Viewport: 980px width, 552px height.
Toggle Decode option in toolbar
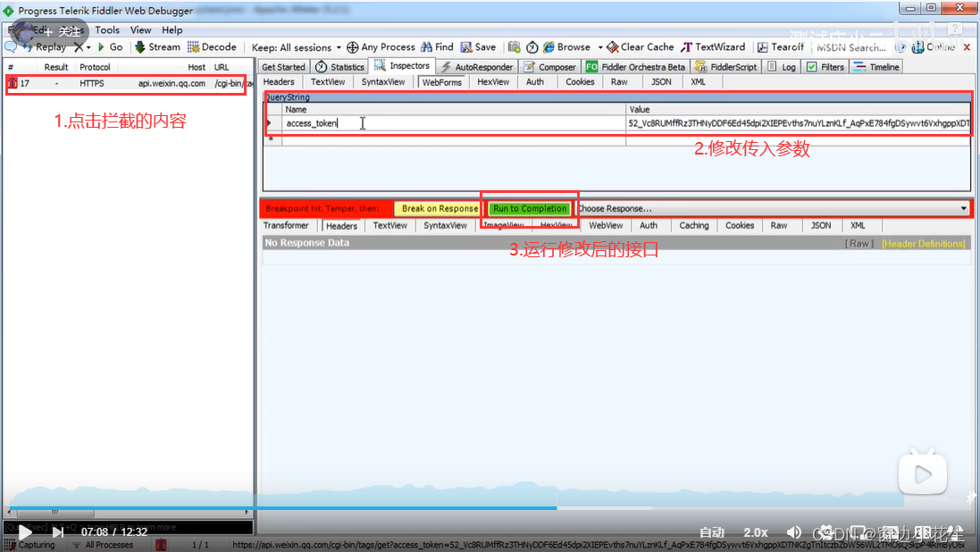[212, 46]
